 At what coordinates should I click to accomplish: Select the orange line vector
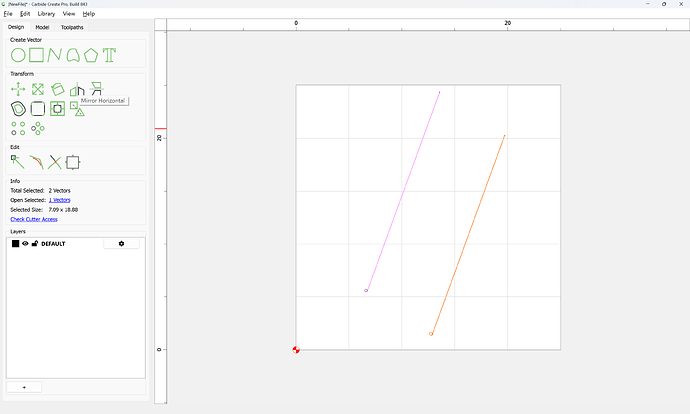pyautogui.click(x=468, y=234)
